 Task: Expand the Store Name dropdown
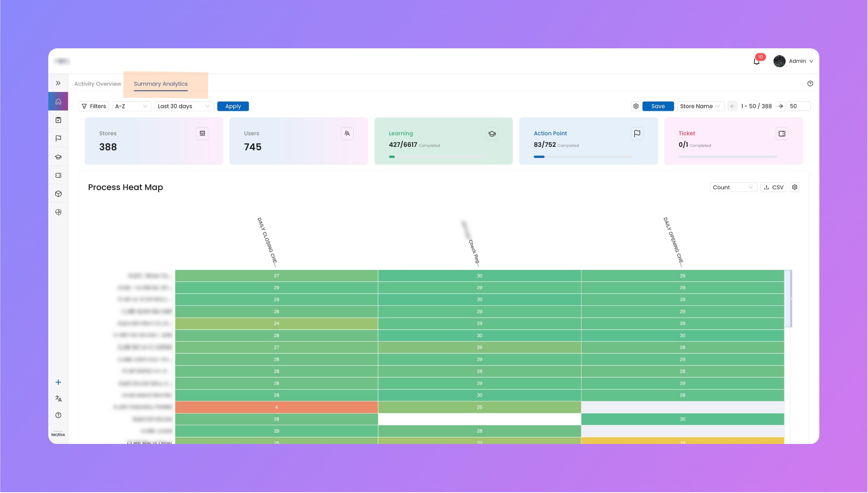[x=700, y=106]
